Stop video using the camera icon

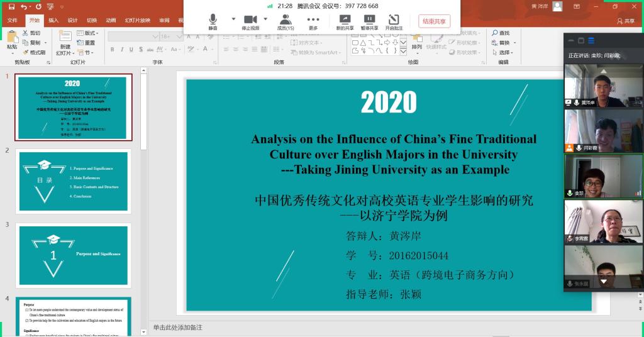tap(250, 20)
